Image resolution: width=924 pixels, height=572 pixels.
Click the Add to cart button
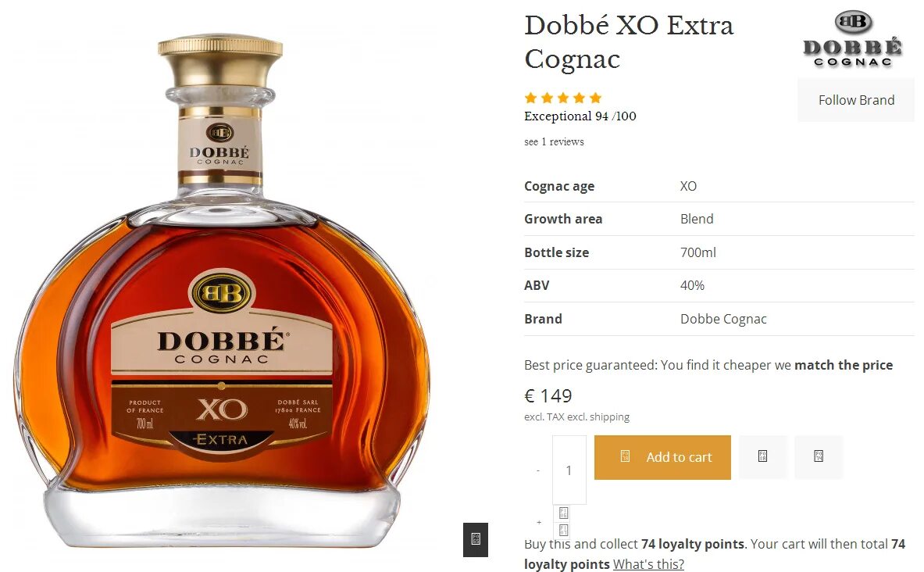pyautogui.click(x=662, y=457)
